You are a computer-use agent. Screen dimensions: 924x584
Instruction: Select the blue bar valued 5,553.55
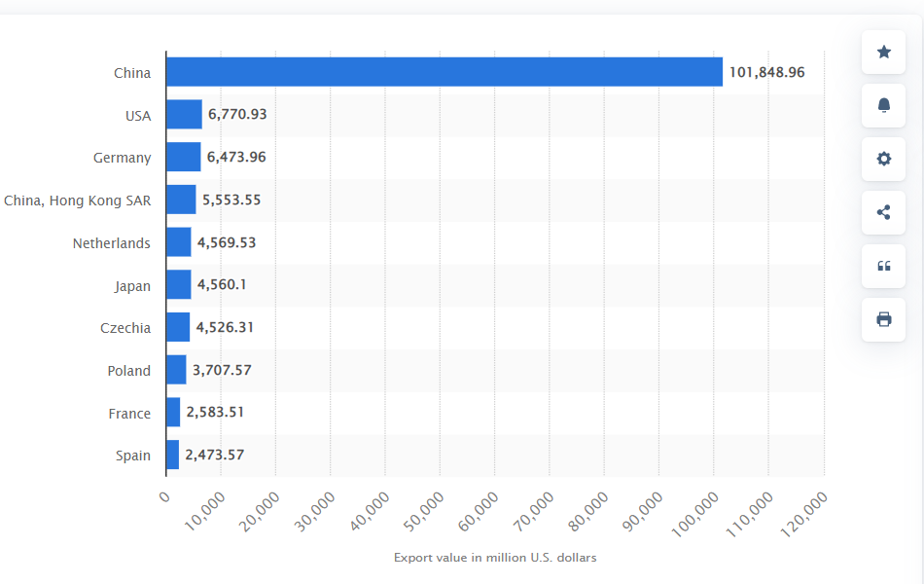point(181,200)
